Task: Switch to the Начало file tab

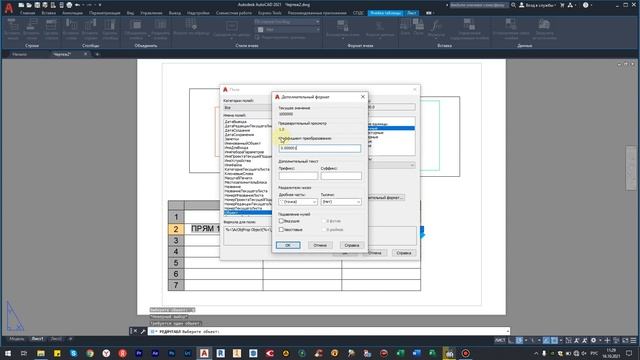Action: tap(20, 54)
